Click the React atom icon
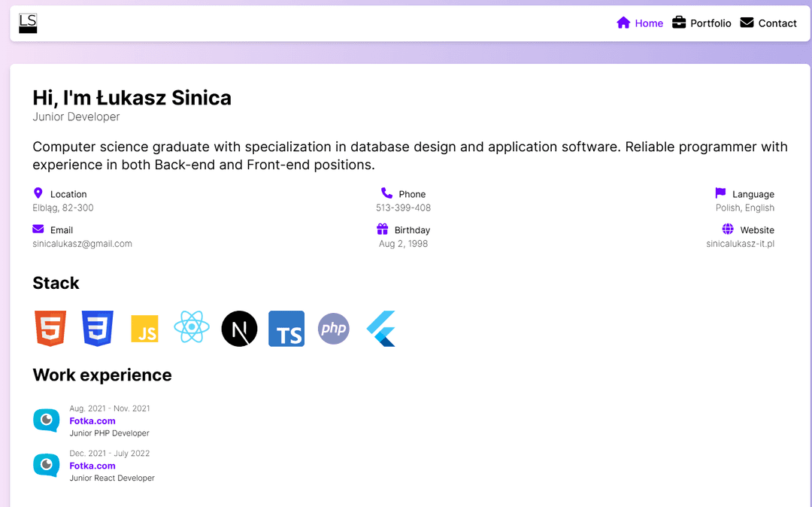The image size is (812, 507). point(192,328)
